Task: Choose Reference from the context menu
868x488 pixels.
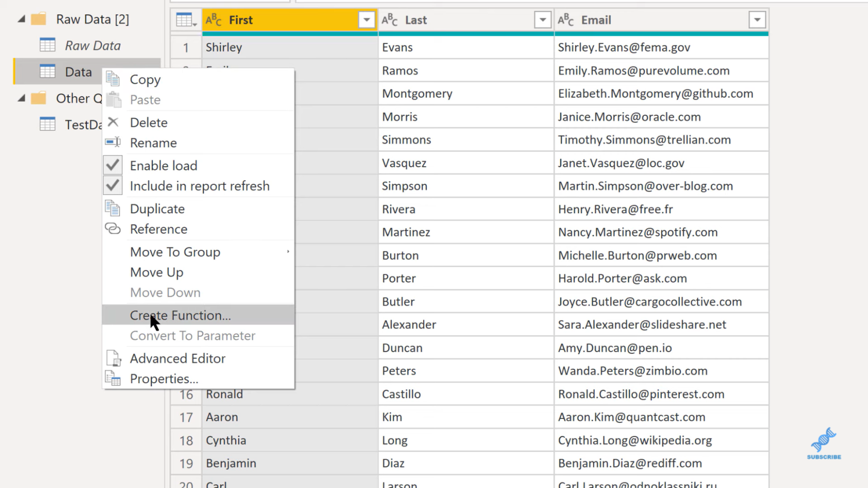Action: (x=198, y=229)
